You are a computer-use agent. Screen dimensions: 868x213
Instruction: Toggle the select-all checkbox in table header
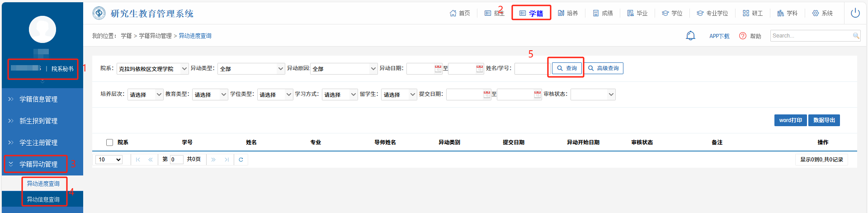point(109,142)
